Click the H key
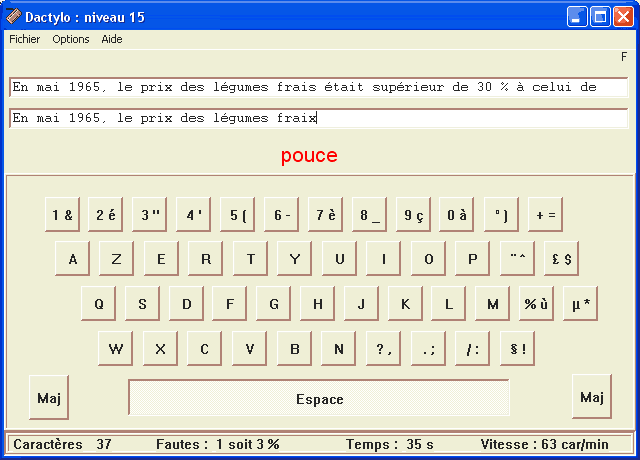Viewport: 640px width, 460px height. pos(318,304)
